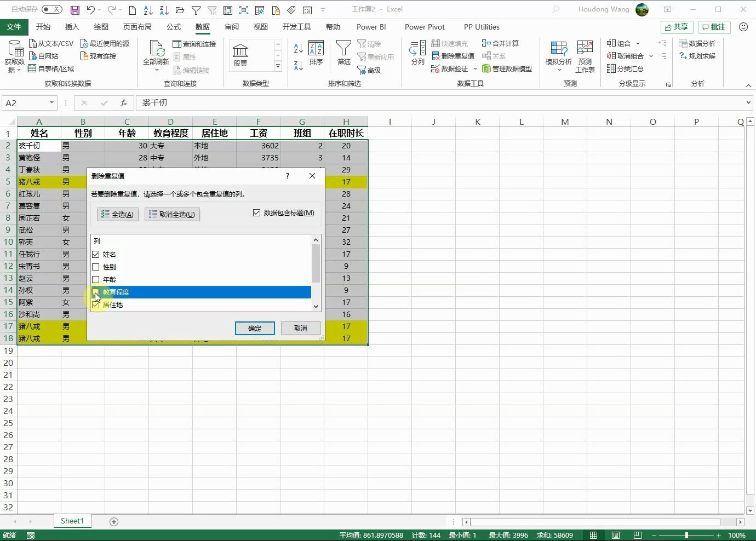Click the zoom slider in the status bar
This screenshot has width=756, height=541.
[x=686, y=535]
